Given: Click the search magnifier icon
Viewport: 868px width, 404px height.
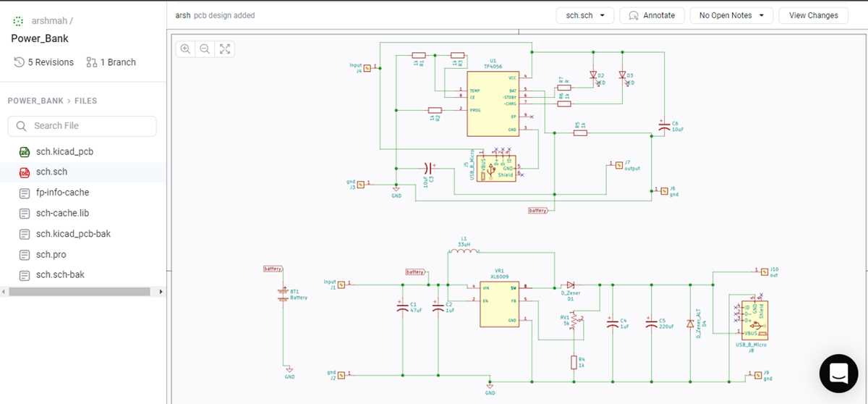Looking at the screenshot, I should coord(22,126).
